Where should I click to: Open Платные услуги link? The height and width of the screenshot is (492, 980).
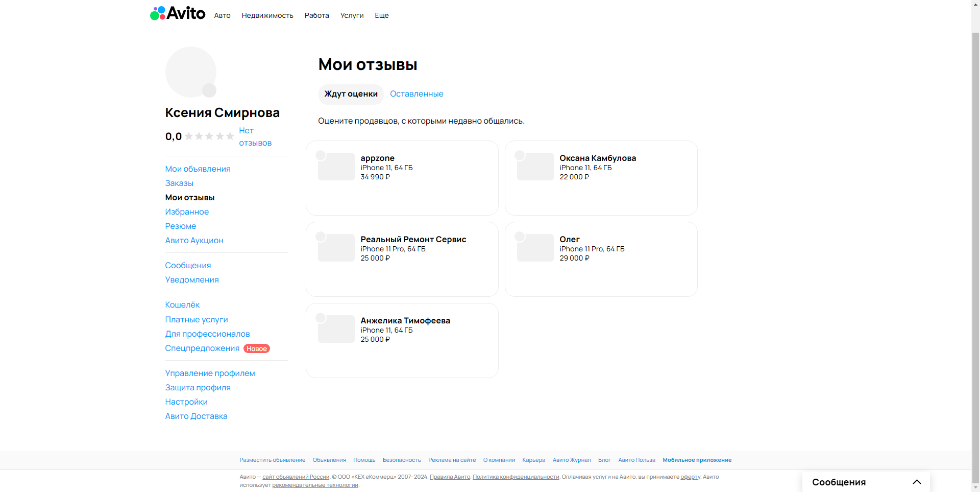[197, 319]
